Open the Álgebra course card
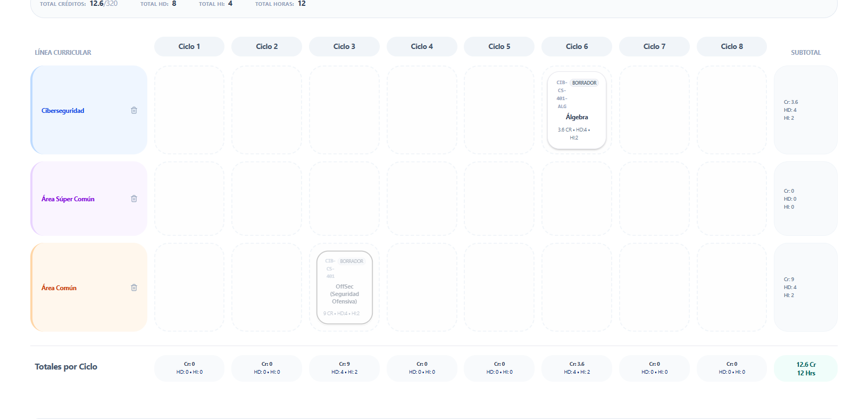868x419 pixels. [577, 117]
